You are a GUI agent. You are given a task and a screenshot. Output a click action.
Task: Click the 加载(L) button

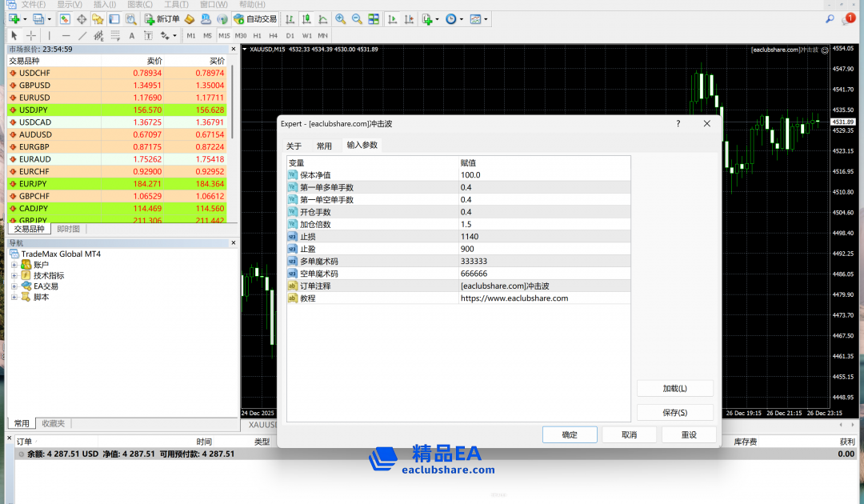pyautogui.click(x=674, y=388)
